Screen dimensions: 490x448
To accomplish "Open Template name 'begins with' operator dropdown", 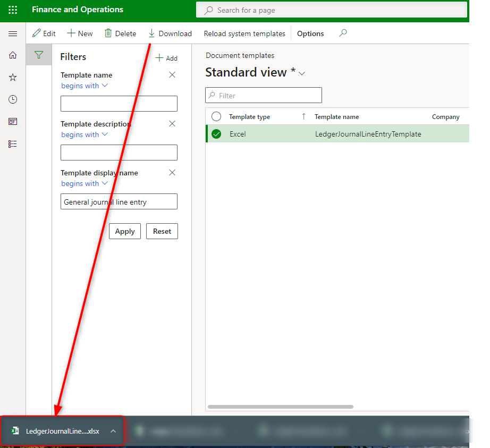I will [x=85, y=86].
